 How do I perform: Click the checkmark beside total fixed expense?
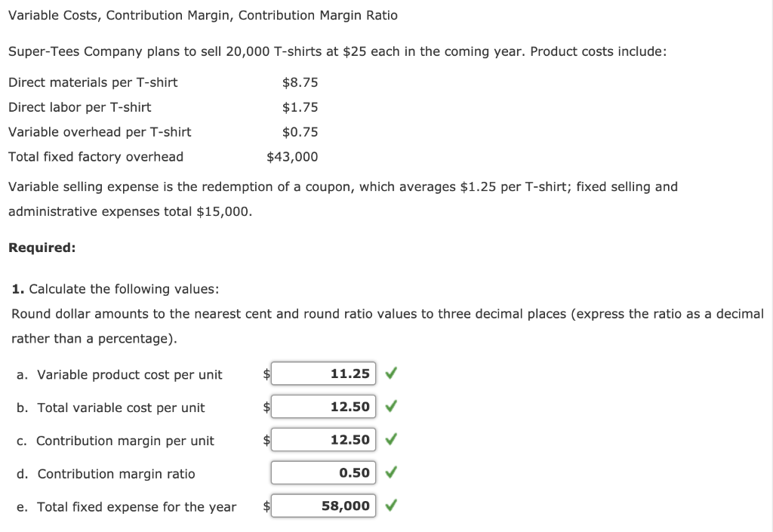pos(390,506)
